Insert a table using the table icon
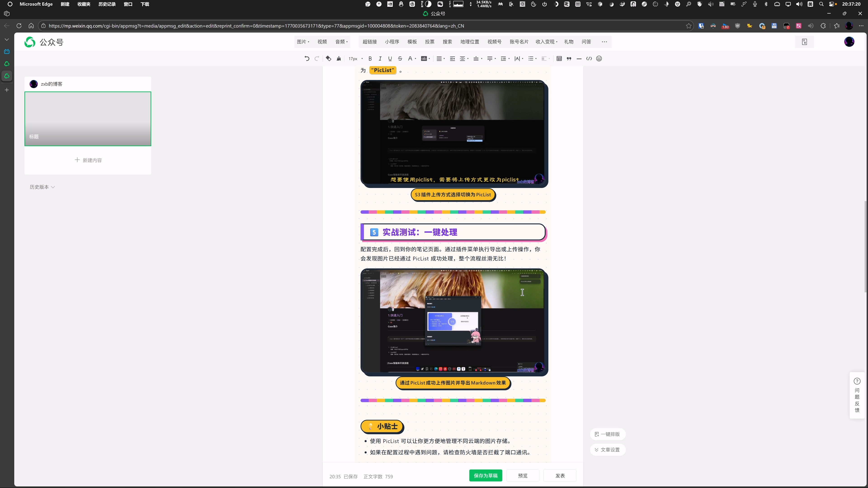This screenshot has width=868, height=488. point(559,59)
